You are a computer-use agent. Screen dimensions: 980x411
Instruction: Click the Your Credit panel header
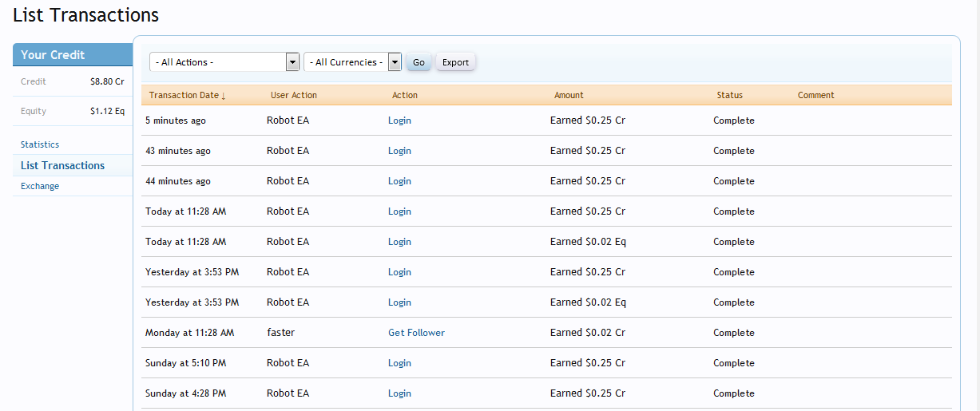[x=72, y=55]
